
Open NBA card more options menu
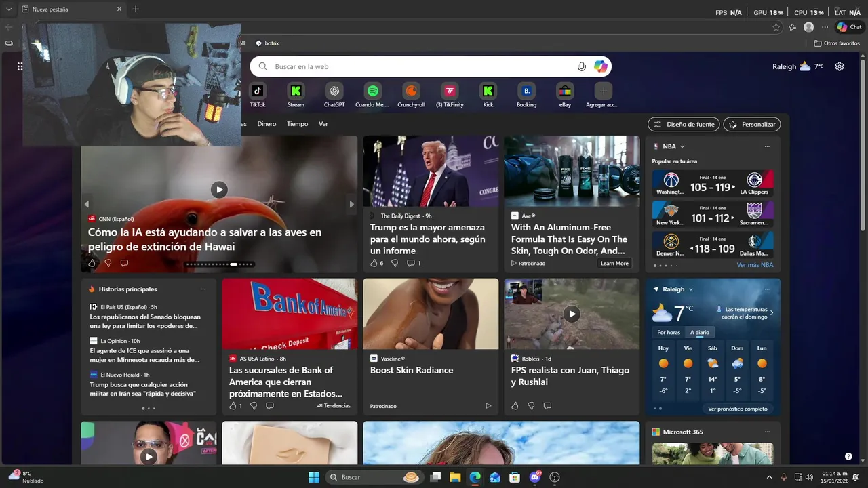(767, 146)
